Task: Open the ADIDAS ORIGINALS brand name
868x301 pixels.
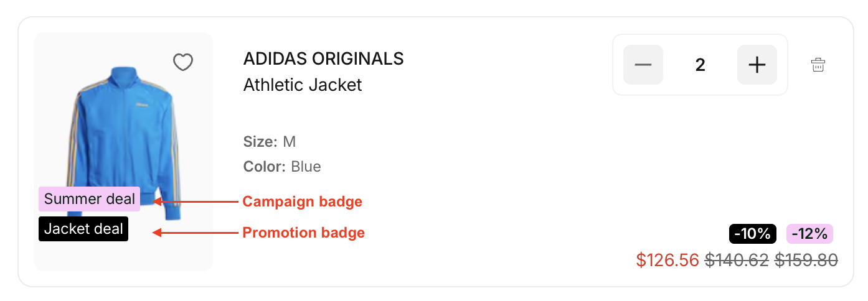Action: 323,58
